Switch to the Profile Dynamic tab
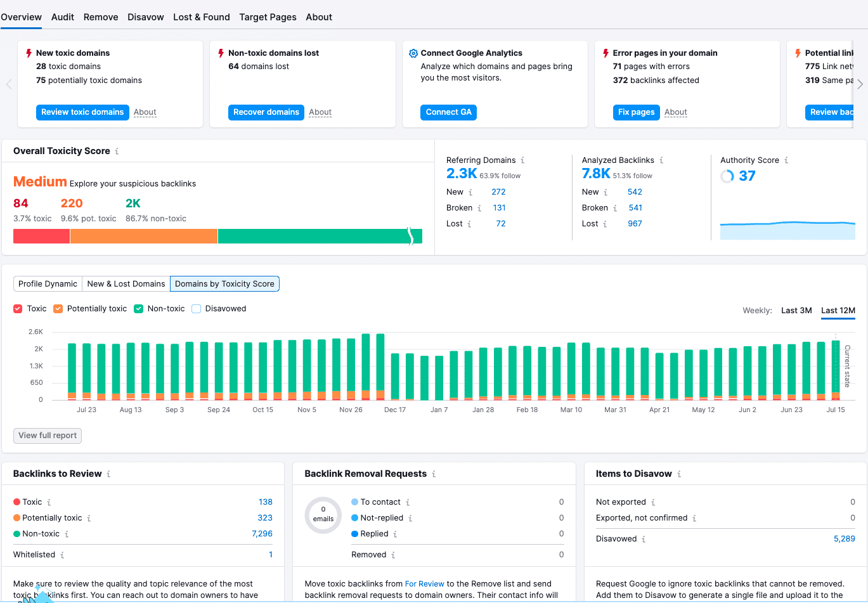 point(48,284)
